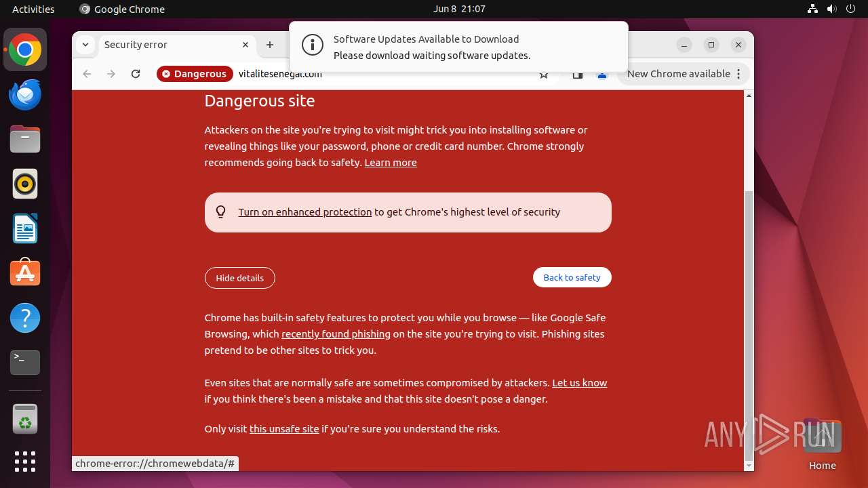Click Turn on enhanced protection link

click(305, 212)
